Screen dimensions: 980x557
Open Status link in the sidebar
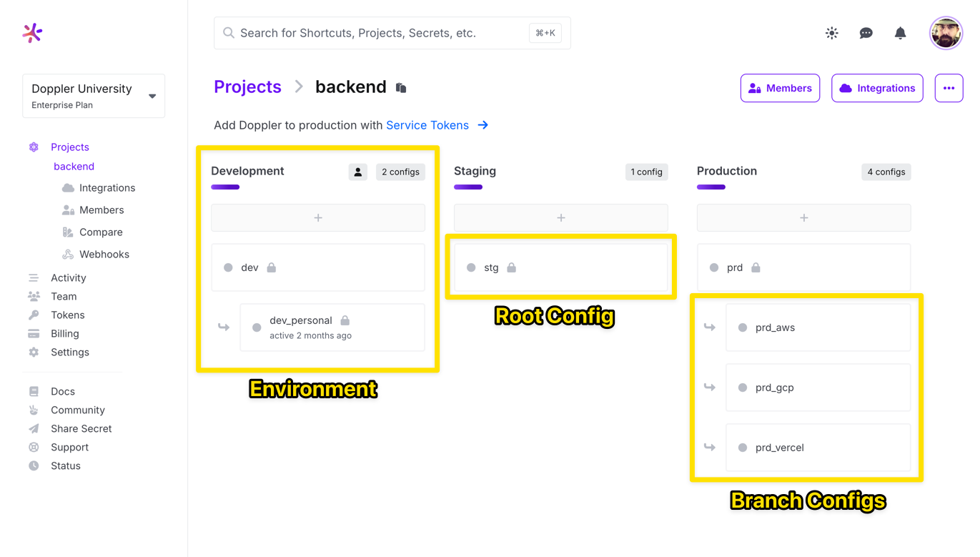pyautogui.click(x=66, y=466)
